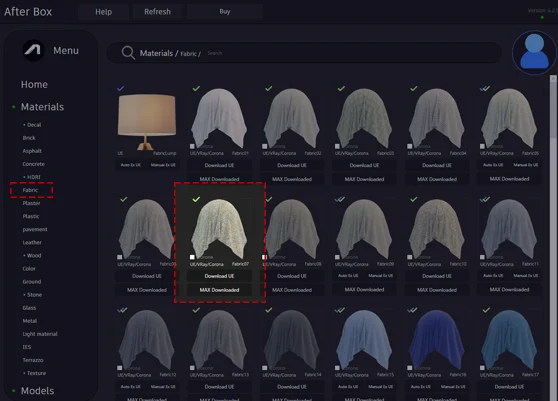Screen dimensions: 558x401
Task: Click the search magnifier icon
Action: (128, 53)
